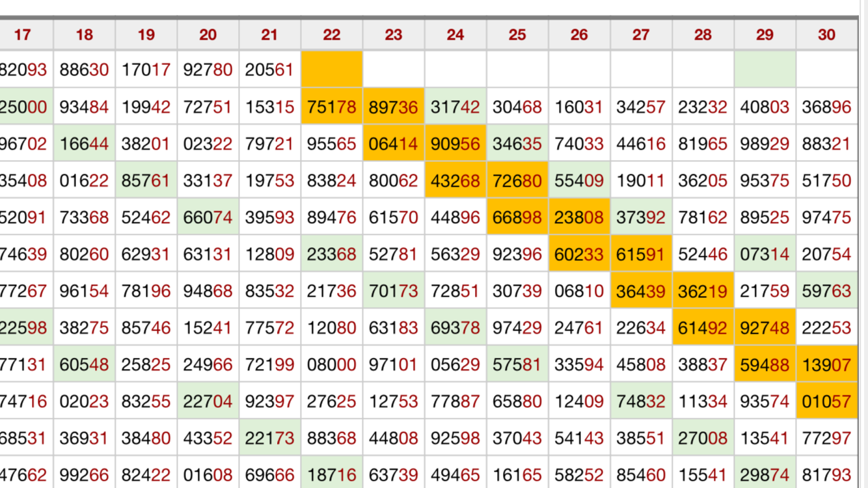Click the cell showing 13907
Viewport: 868px width, 488px height.
pyautogui.click(x=826, y=364)
